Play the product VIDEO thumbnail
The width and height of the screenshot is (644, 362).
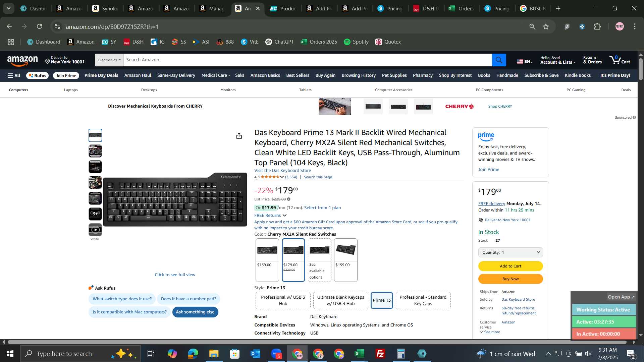click(95, 230)
